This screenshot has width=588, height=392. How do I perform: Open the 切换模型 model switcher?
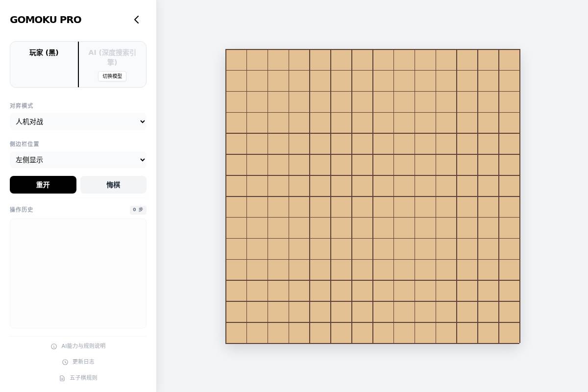[112, 76]
